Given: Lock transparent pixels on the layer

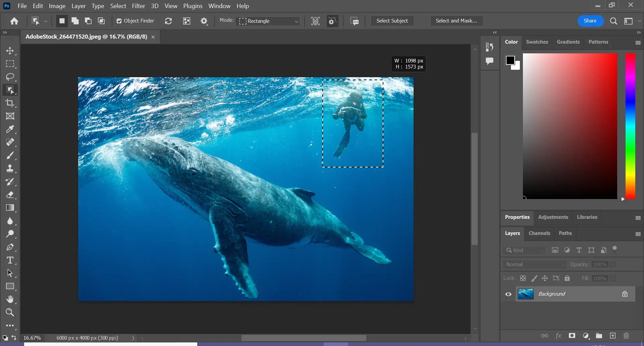Looking at the screenshot, I should click(x=523, y=278).
